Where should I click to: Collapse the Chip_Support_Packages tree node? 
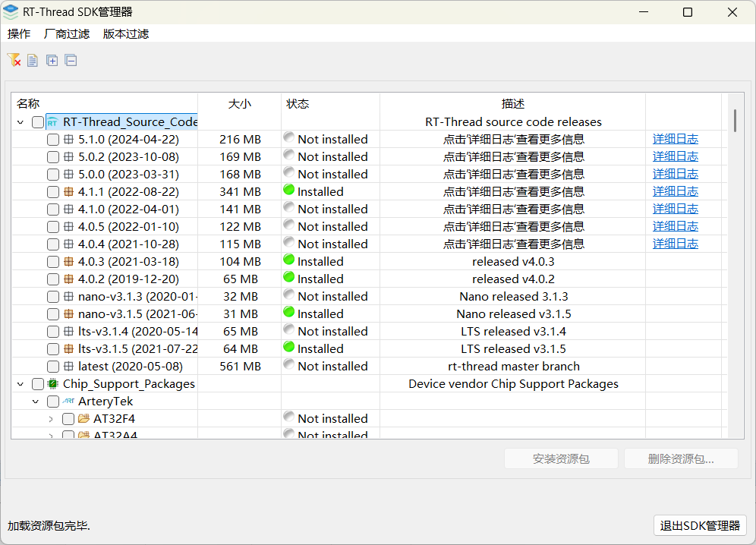(x=20, y=384)
